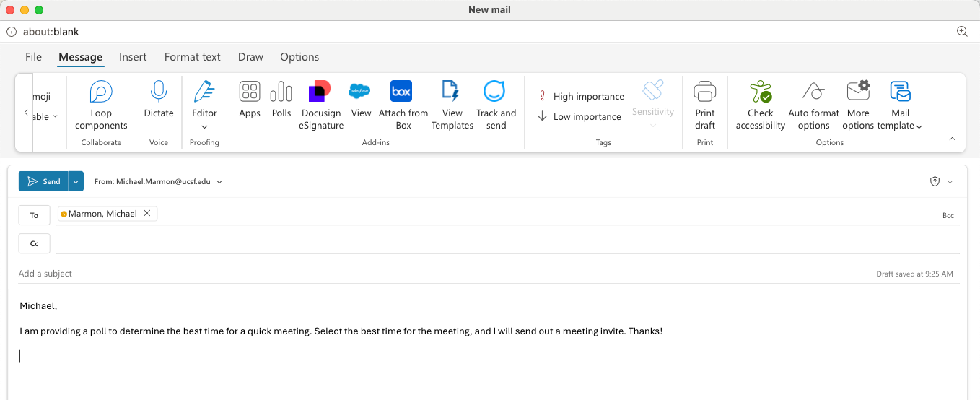Click the Cc button

(x=34, y=244)
